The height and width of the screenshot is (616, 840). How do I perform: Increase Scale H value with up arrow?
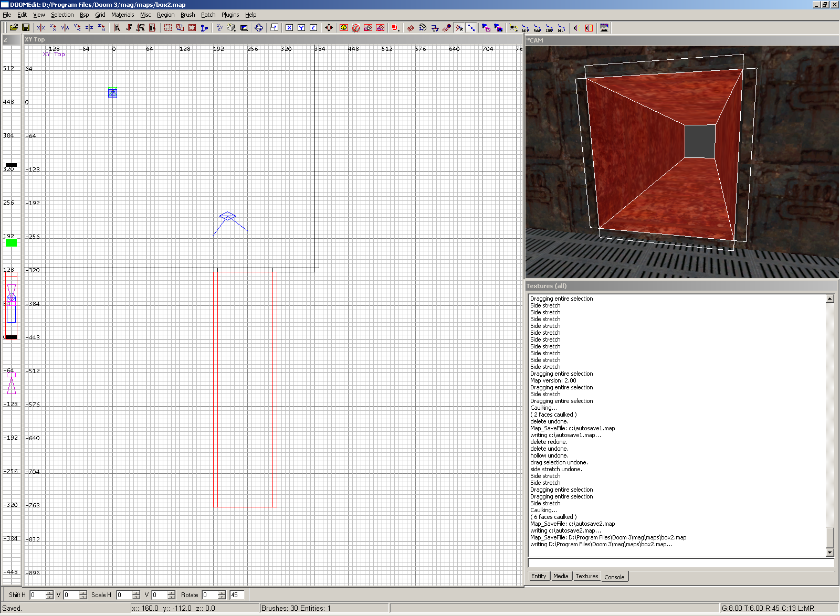click(136, 592)
